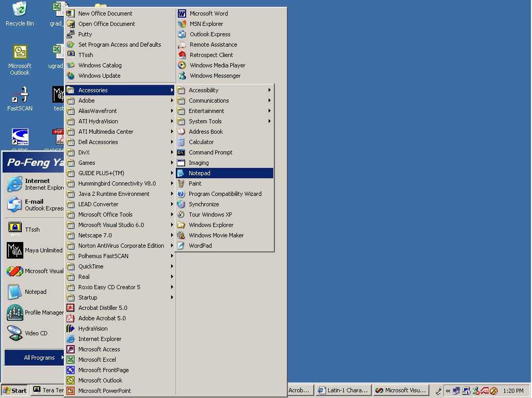Select Program Compatibility Wizard entry
This screenshot has height=398, width=532.
point(225,194)
